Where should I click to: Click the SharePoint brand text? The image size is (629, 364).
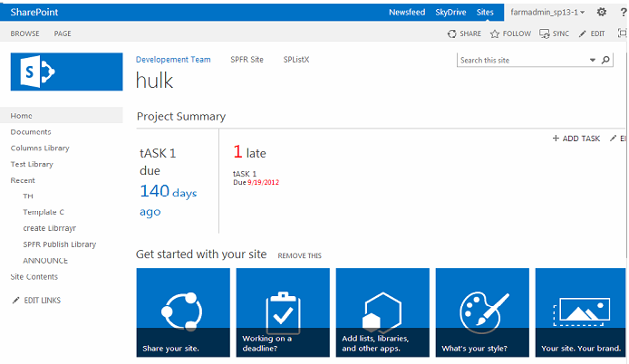point(34,13)
